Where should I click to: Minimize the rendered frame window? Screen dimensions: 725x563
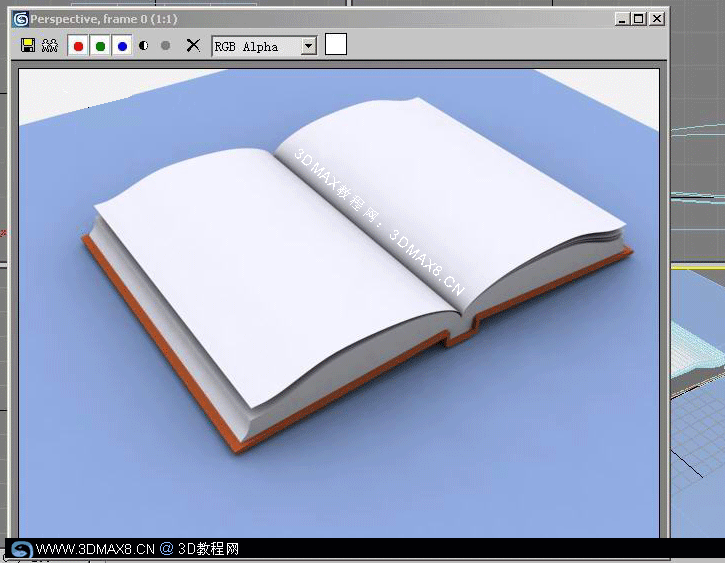622,18
